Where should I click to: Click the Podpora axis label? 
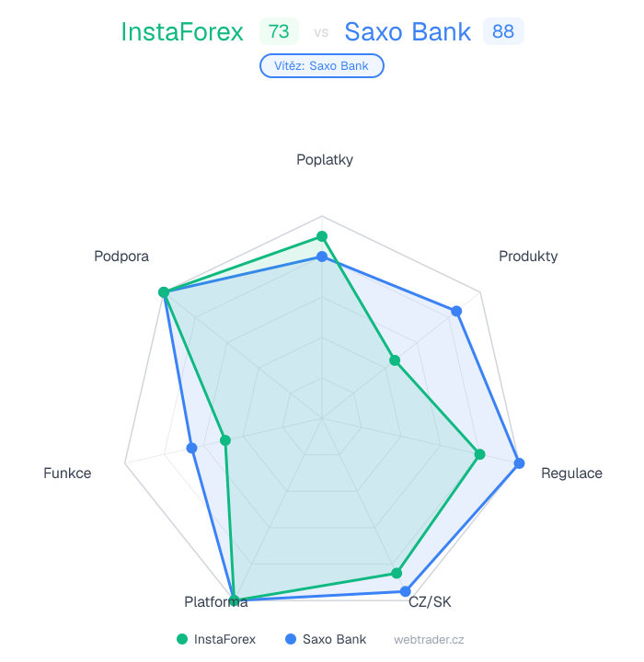121,257
